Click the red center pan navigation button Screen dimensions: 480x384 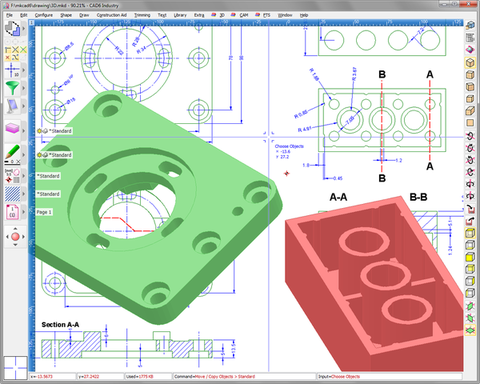15,237
